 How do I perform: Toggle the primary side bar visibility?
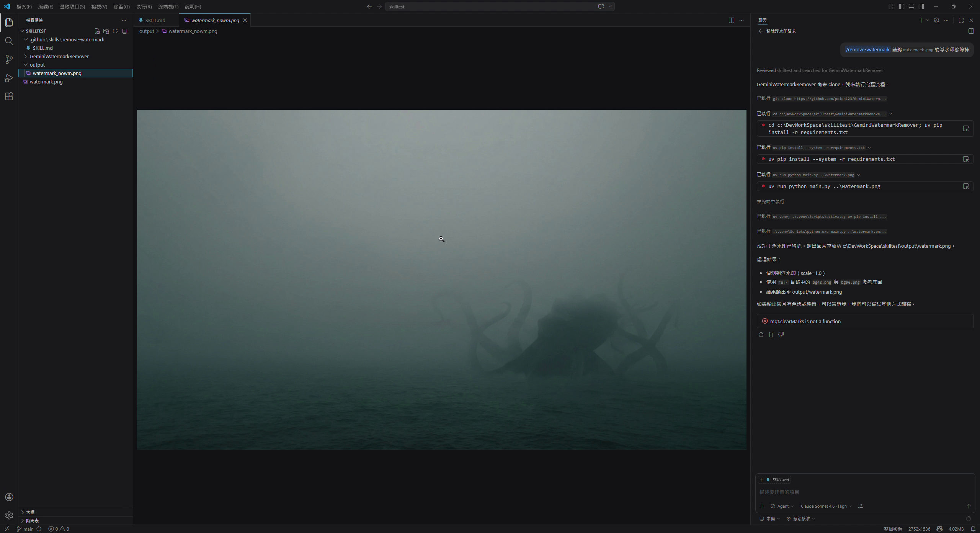click(x=902, y=7)
